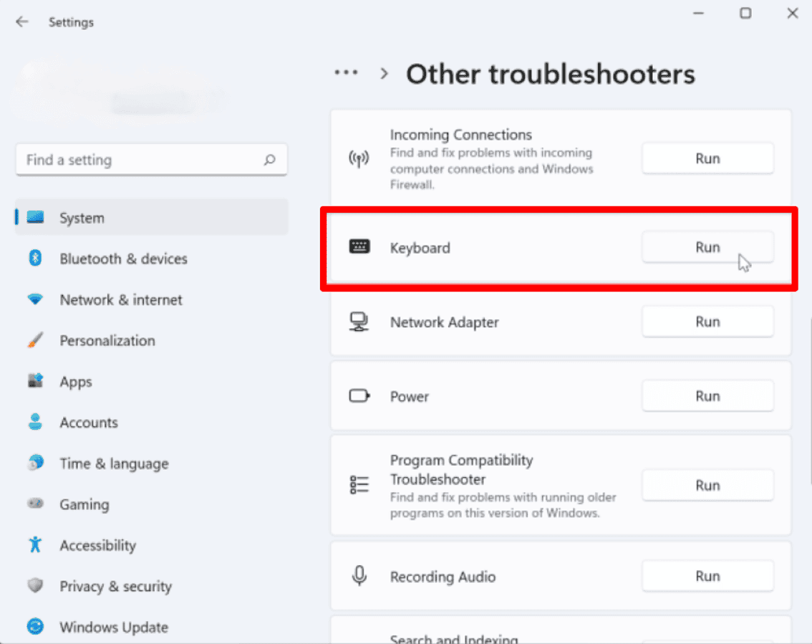Click the Time & language globe icon
This screenshot has width=812, height=644.
click(35, 463)
